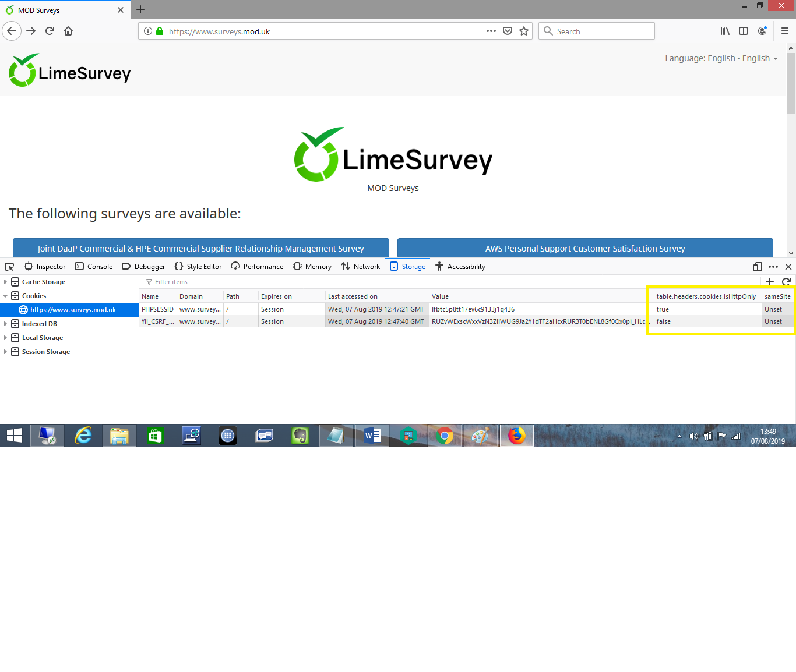Launch Internet Explorer from the taskbar
The height and width of the screenshot is (672, 796).
point(83,436)
